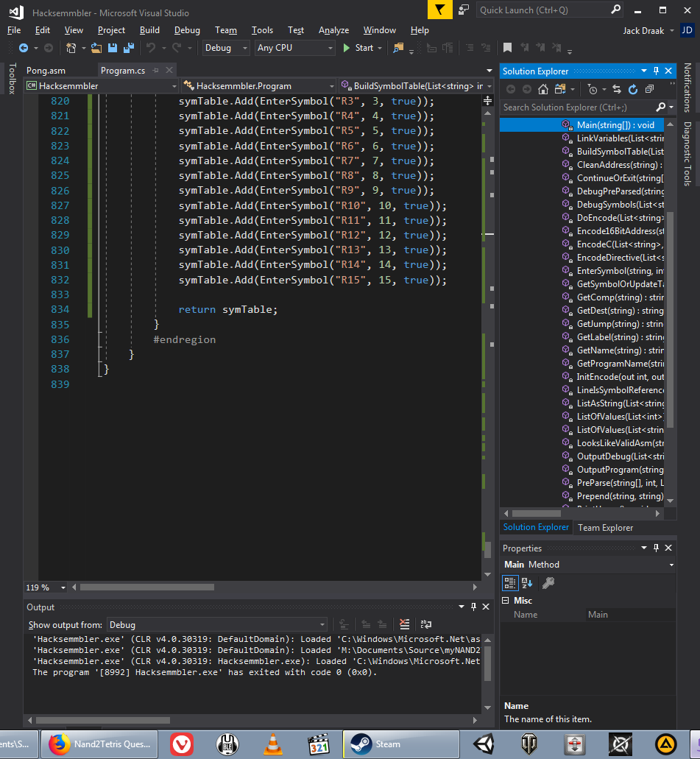700x759 pixels.
Task: Open the Analyze menu
Action: click(333, 30)
